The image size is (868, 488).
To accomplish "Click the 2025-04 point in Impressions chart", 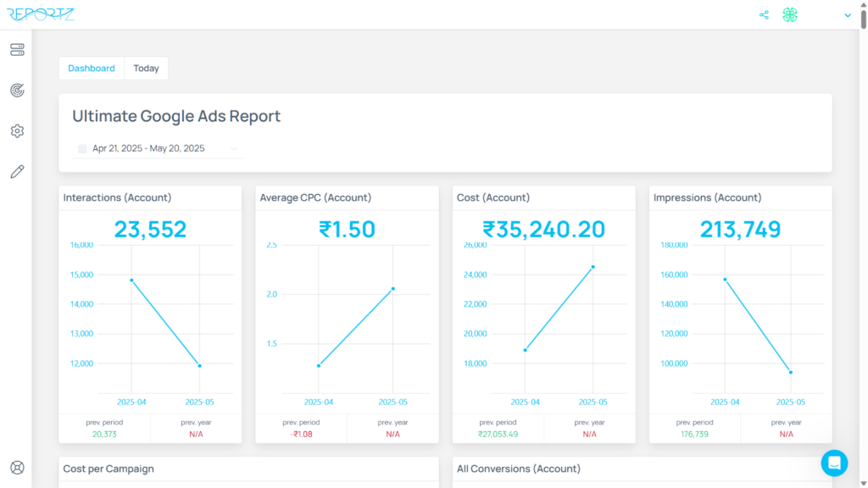I will coord(726,280).
